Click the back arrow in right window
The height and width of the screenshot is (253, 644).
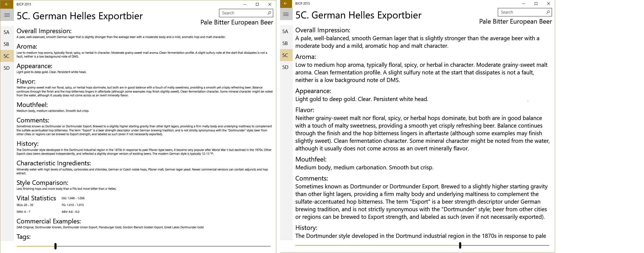pyautogui.click(x=286, y=4)
